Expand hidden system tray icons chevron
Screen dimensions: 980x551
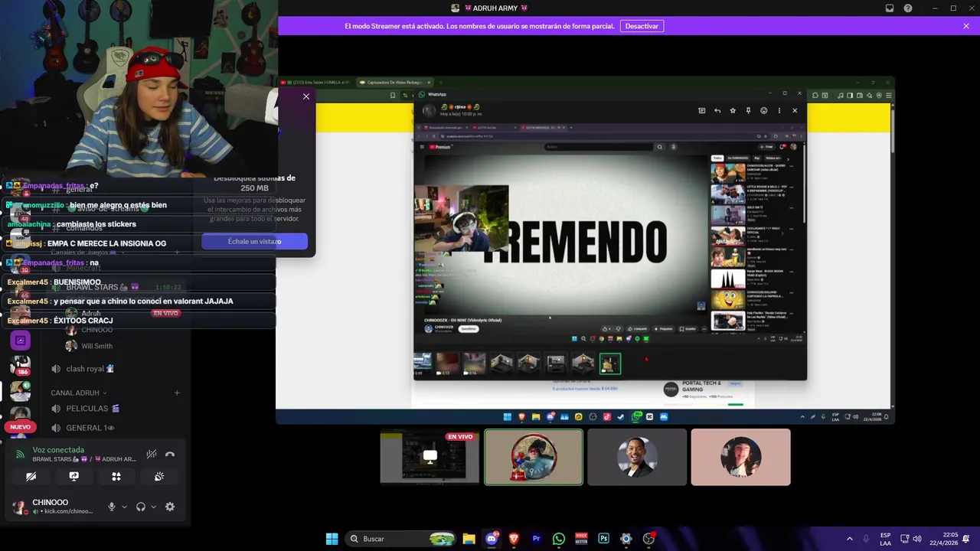point(849,539)
